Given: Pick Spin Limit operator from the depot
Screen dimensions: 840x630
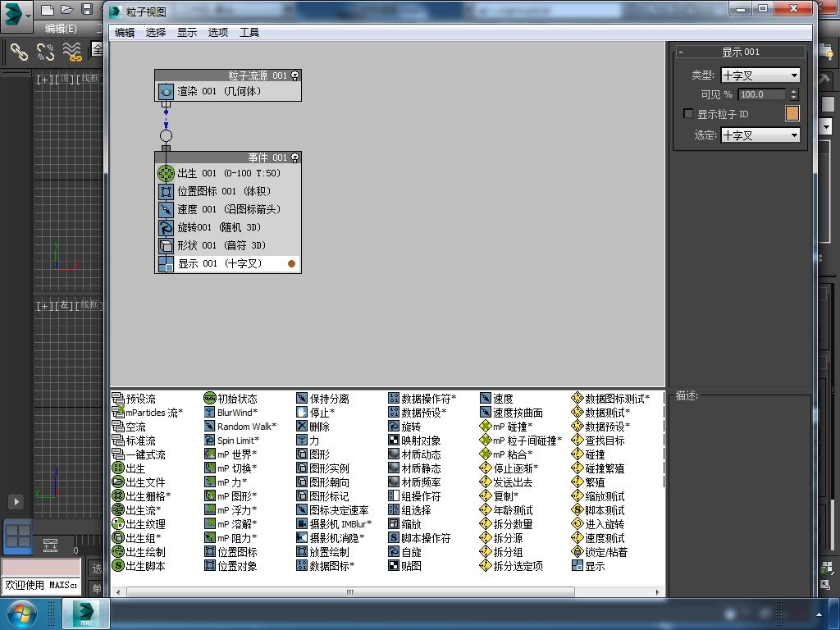Looking at the screenshot, I should [231, 441].
